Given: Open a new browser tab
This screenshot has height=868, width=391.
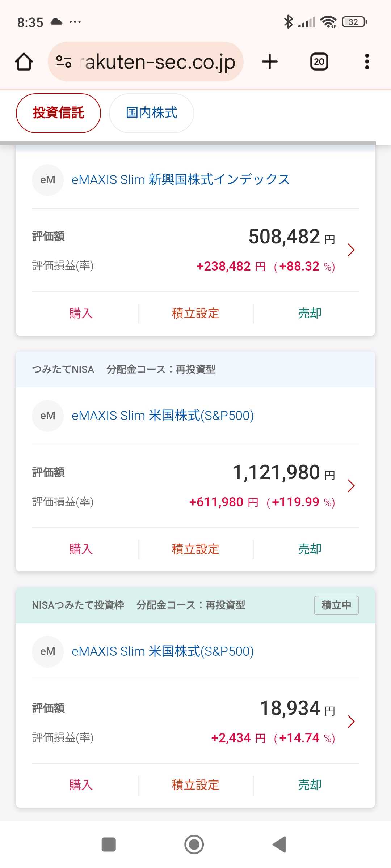Looking at the screenshot, I should (269, 61).
